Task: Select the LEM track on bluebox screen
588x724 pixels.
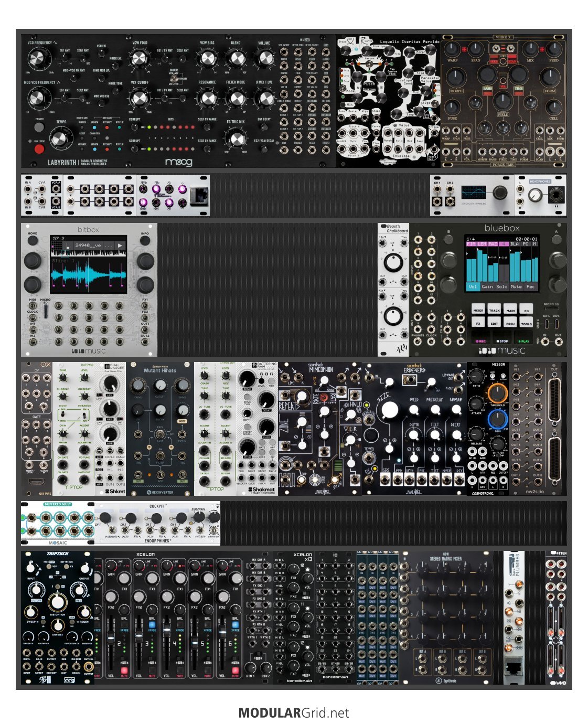Action: 482,244
